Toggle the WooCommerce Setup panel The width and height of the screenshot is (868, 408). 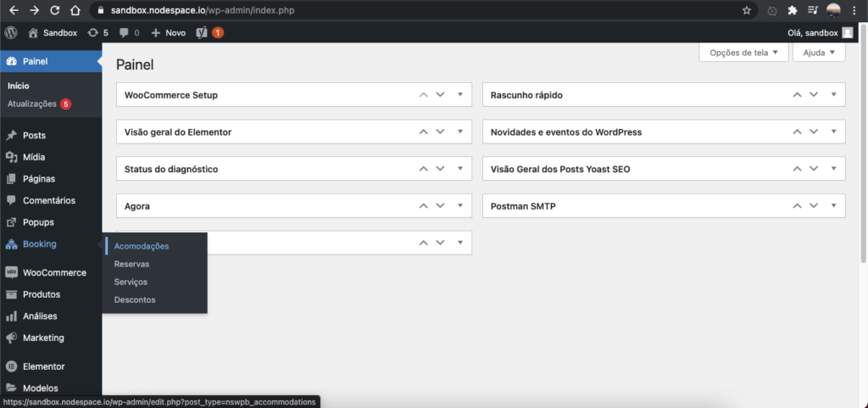(x=460, y=95)
